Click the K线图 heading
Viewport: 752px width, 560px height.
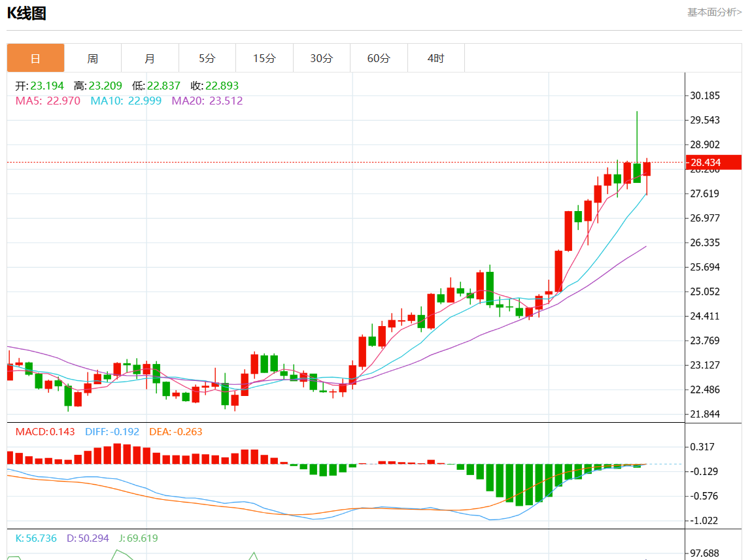click(26, 13)
